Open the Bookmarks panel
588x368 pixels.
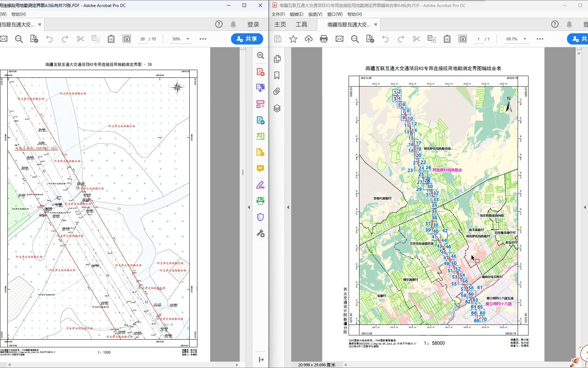pos(277,75)
